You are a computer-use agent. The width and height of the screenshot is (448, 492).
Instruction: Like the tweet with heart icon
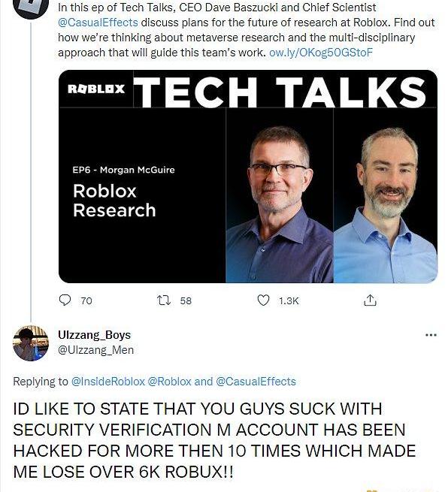tap(263, 300)
